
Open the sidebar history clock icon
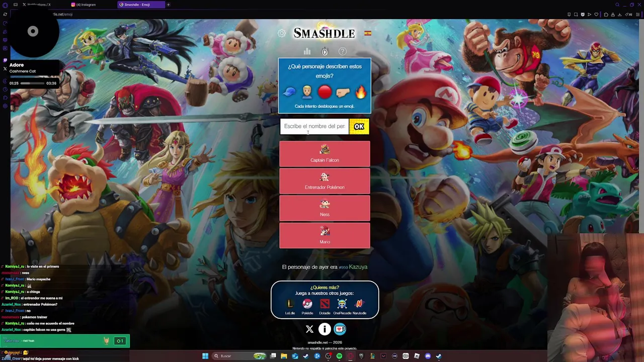click(x=5, y=89)
